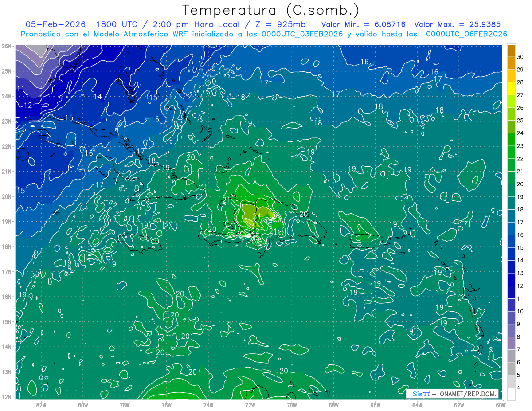Click the 'Temperatura (C,somb.)' title

tap(271, 11)
